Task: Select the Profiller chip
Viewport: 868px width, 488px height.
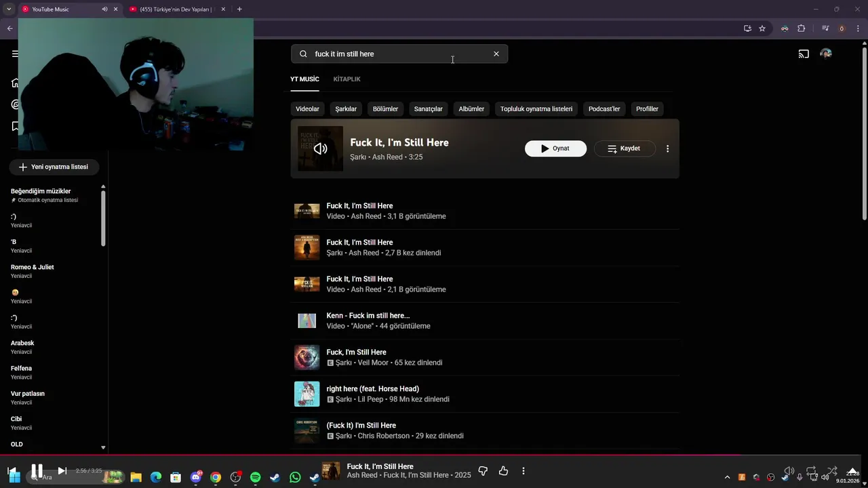Action: click(x=647, y=108)
